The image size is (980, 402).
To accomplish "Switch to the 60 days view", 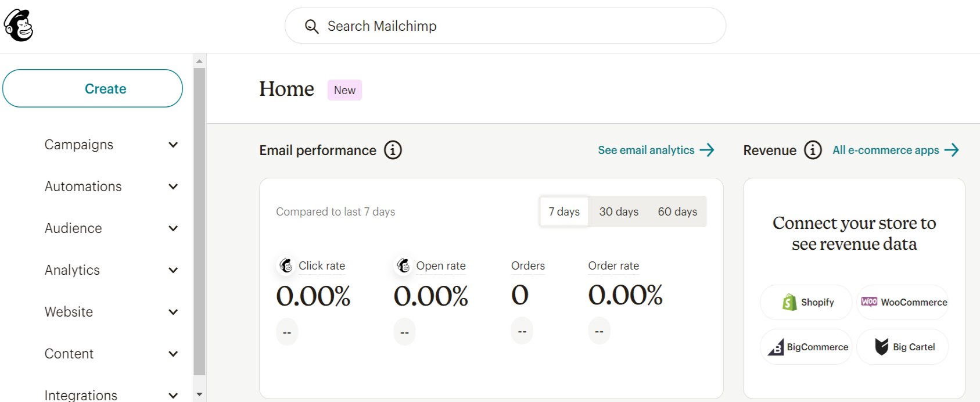I will [677, 211].
